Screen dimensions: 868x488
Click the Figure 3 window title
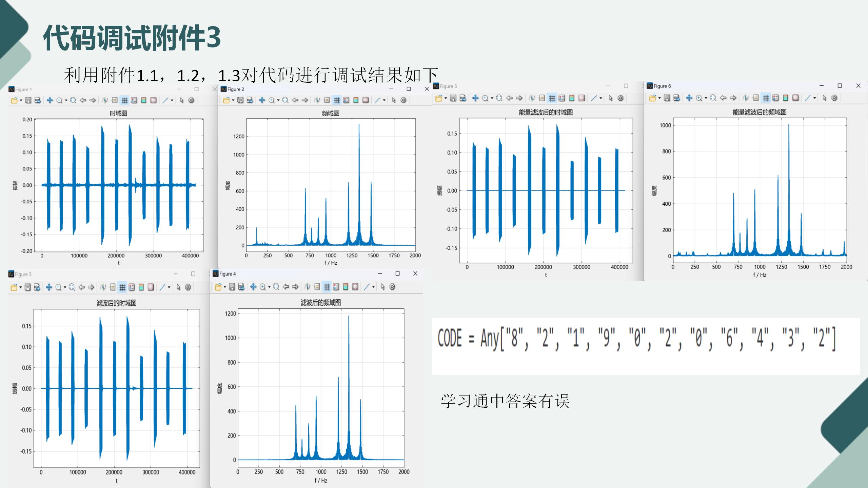(23, 274)
